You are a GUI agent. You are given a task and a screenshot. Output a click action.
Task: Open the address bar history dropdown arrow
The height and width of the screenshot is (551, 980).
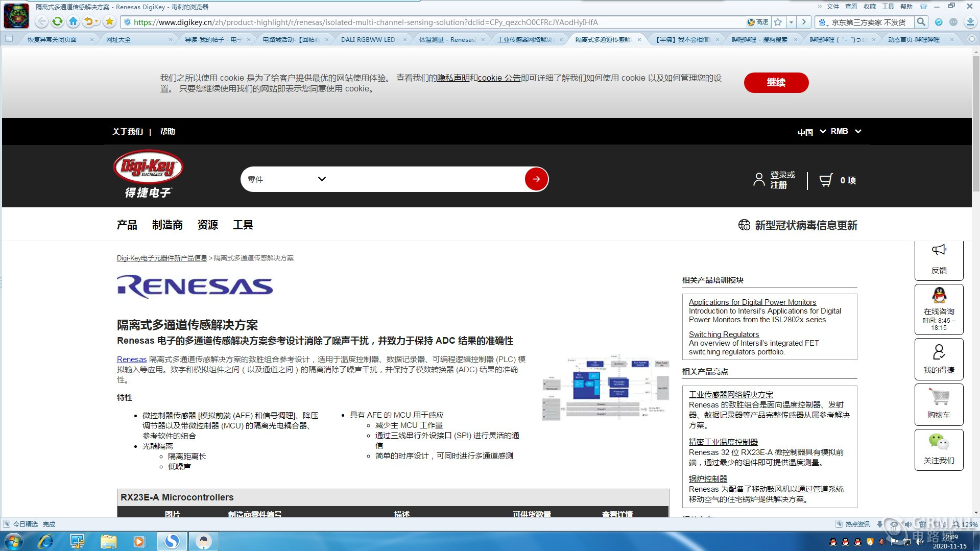[791, 22]
